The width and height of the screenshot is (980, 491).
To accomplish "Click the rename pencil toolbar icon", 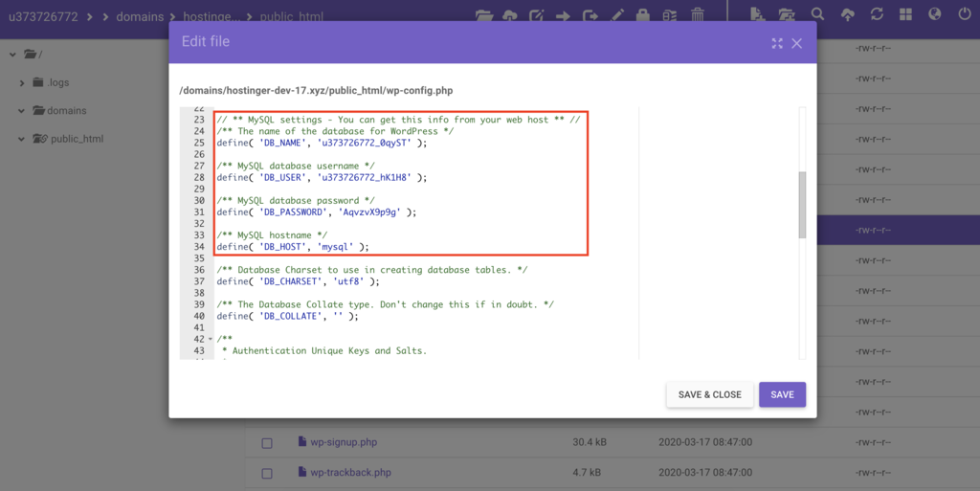I will pos(617,15).
